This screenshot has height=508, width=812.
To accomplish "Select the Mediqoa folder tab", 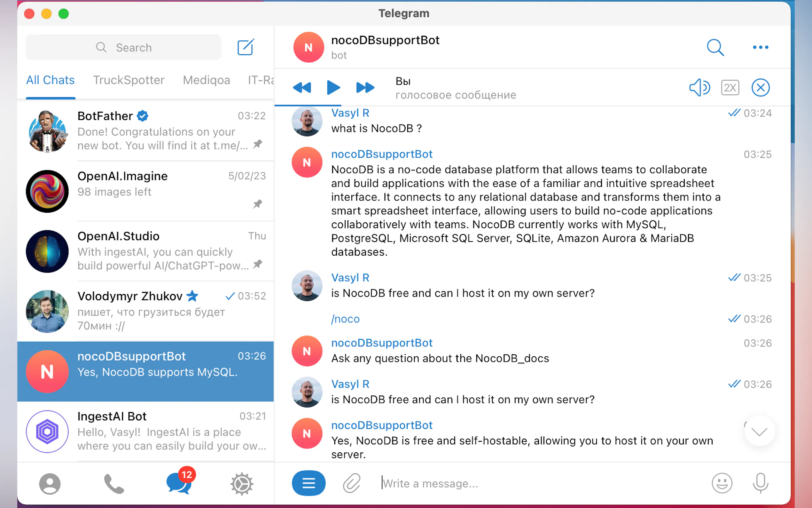I will tap(207, 80).
